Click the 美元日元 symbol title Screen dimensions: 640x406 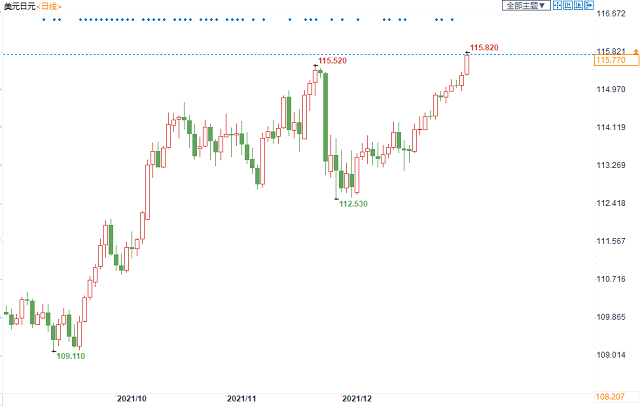click(18, 7)
